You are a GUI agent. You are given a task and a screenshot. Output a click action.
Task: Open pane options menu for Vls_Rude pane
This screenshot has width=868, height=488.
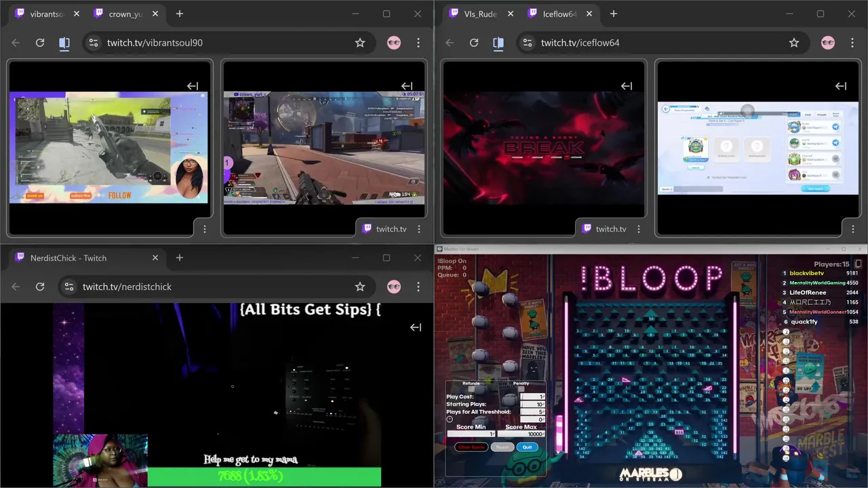(x=639, y=229)
